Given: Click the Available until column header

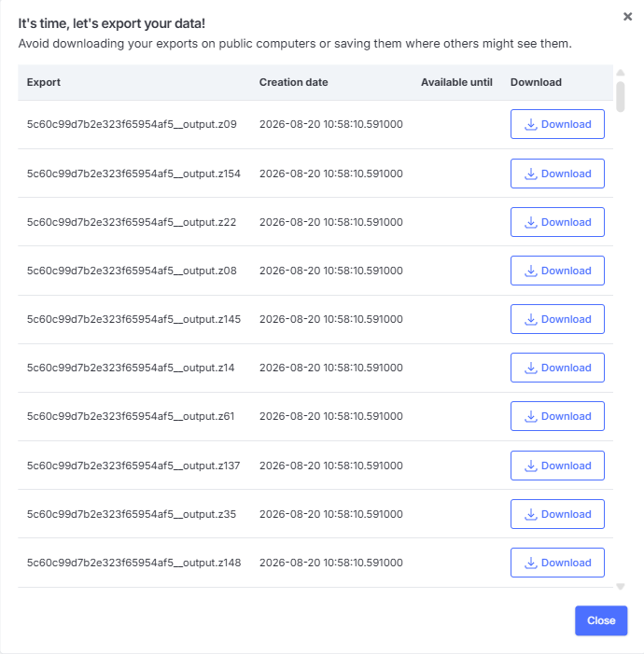Looking at the screenshot, I should [456, 82].
